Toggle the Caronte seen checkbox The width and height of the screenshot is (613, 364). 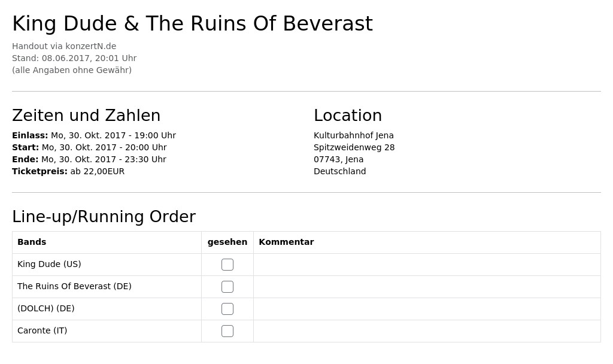(x=227, y=331)
